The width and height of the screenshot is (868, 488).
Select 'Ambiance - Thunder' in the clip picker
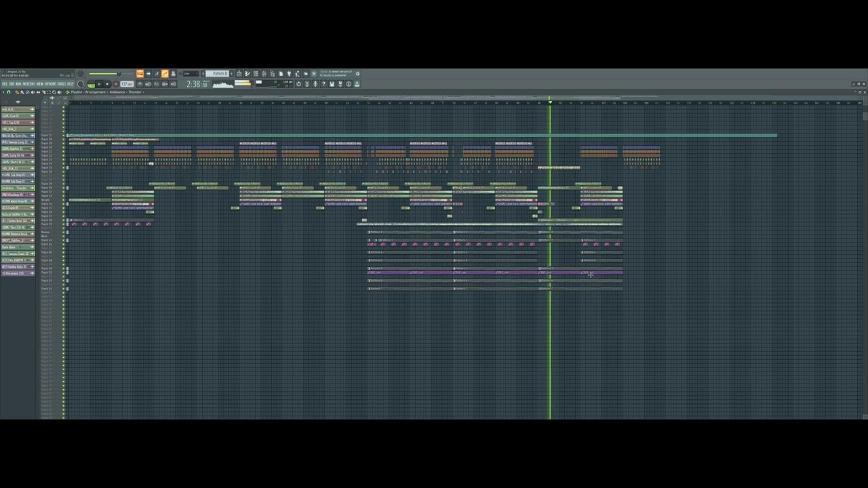(18, 188)
